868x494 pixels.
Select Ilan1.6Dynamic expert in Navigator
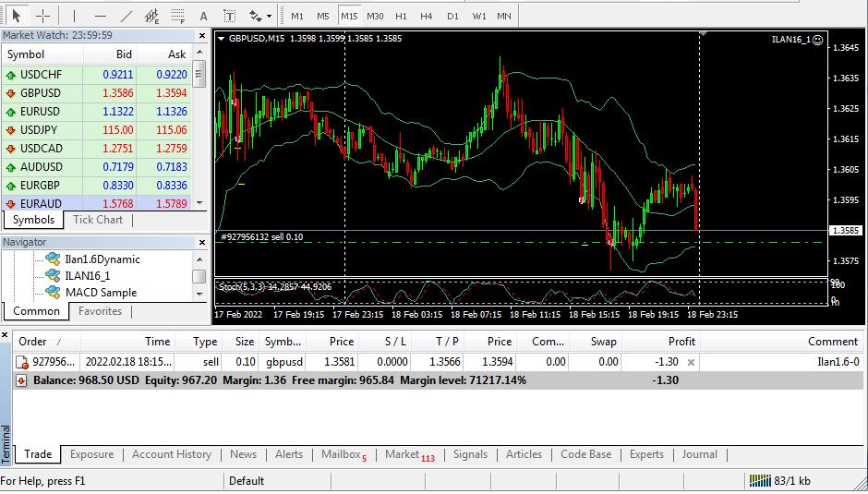(102, 259)
